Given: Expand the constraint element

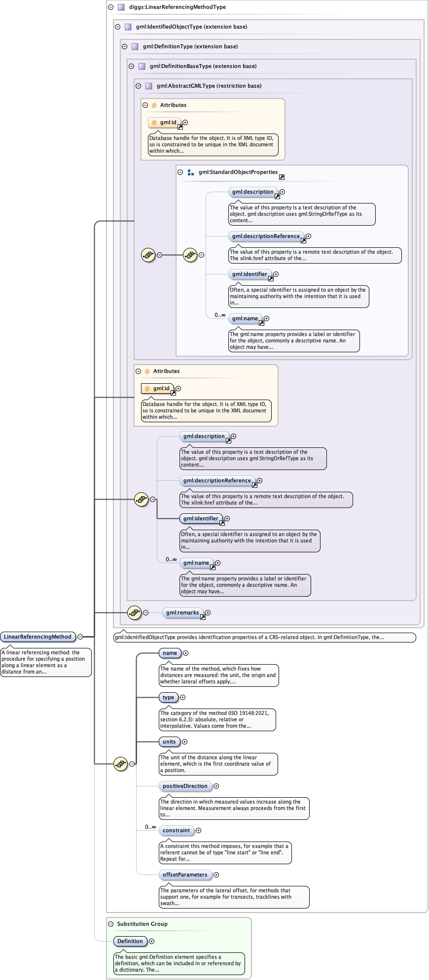Looking at the screenshot, I should [x=199, y=831].
